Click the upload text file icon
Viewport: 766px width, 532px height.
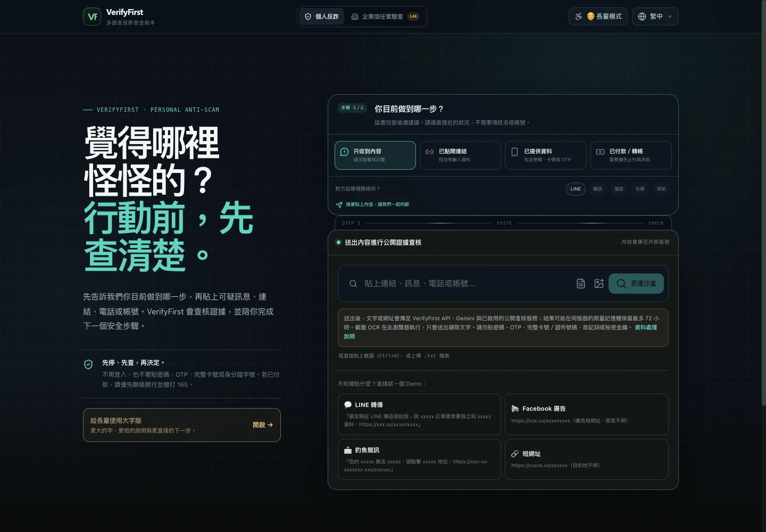(x=581, y=284)
